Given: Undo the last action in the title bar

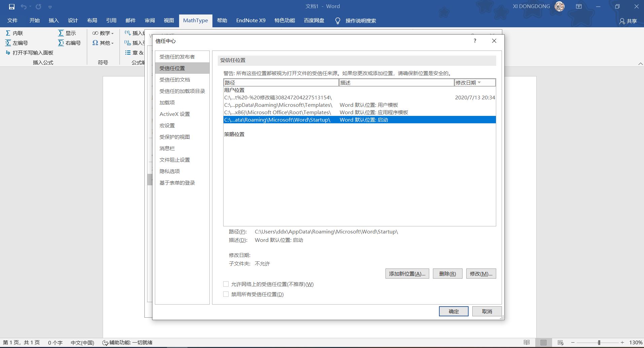Looking at the screenshot, I should pyautogui.click(x=24, y=7).
